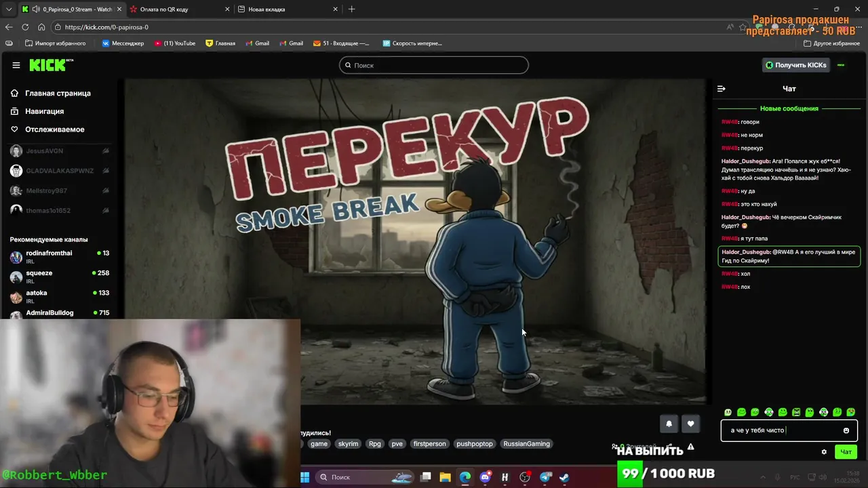This screenshot has height=488, width=868.
Task: Open Главная bookmark
Action: pos(220,43)
